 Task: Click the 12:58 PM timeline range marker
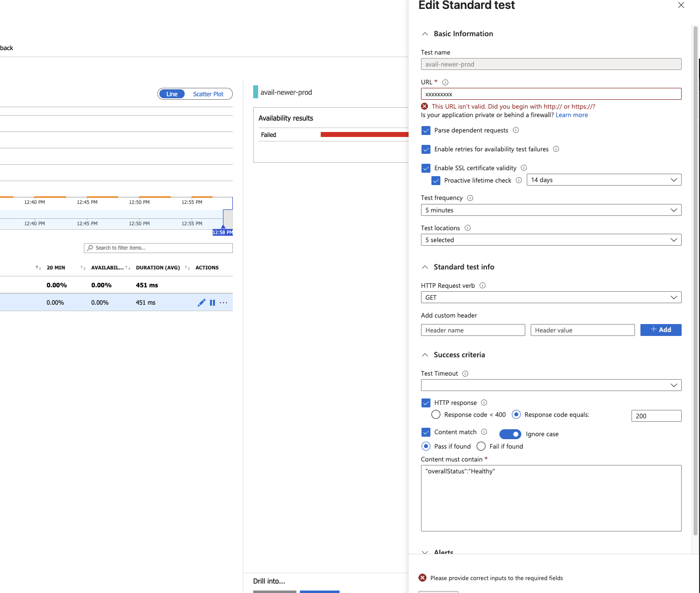(x=222, y=232)
